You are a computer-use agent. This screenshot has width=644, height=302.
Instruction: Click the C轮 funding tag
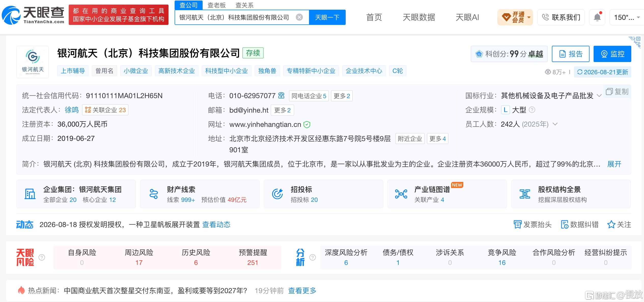398,71
